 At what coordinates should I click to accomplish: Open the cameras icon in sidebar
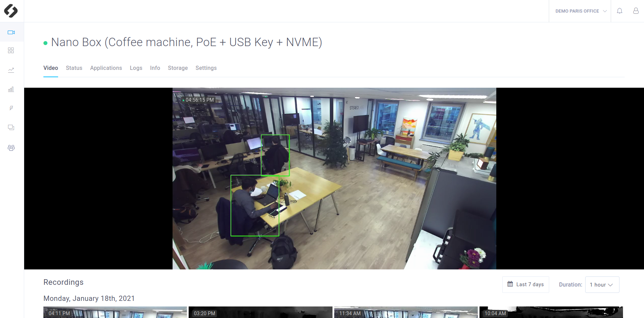[11, 32]
